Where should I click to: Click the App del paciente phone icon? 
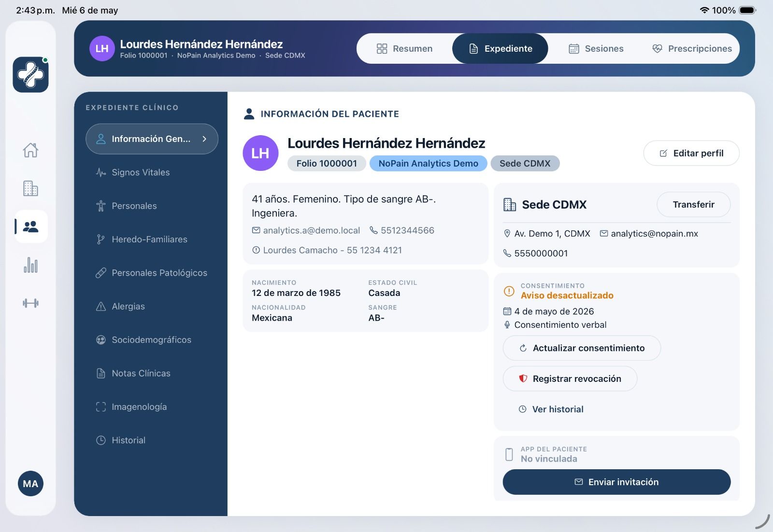[509, 454]
